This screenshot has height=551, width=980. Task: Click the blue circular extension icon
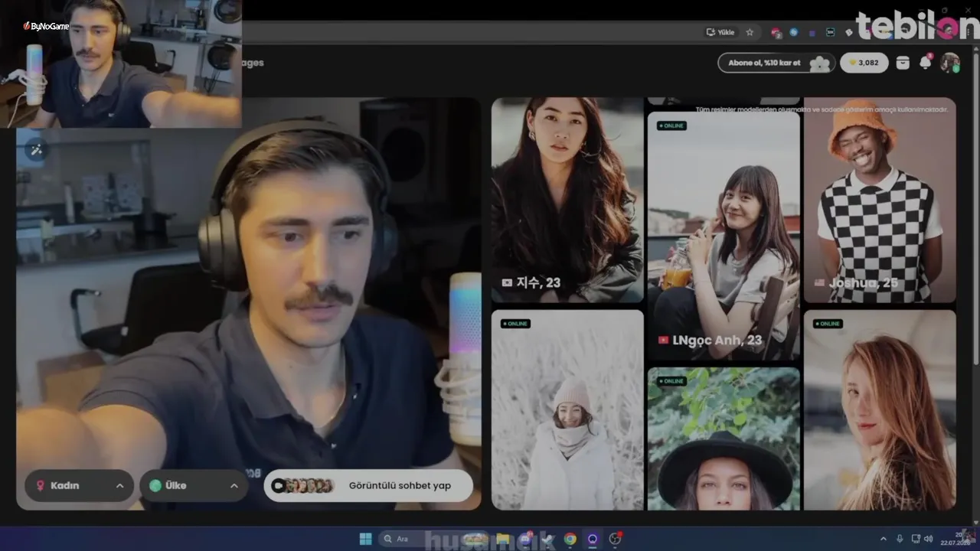(794, 32)
